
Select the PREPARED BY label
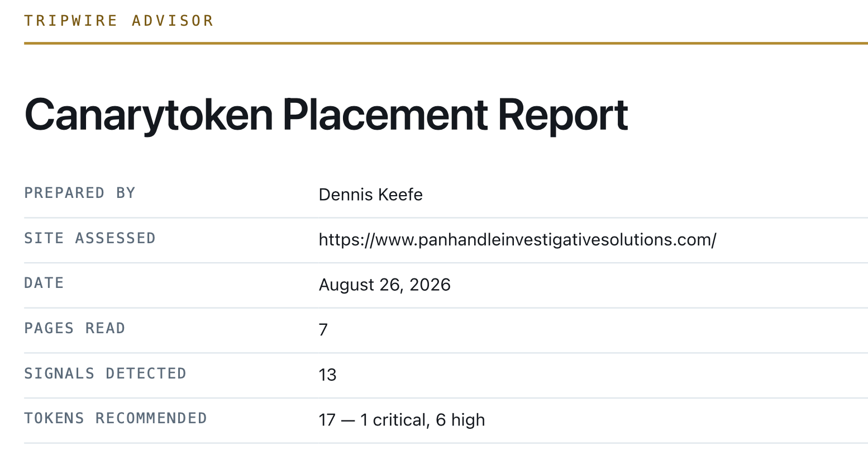coord(80,193)
